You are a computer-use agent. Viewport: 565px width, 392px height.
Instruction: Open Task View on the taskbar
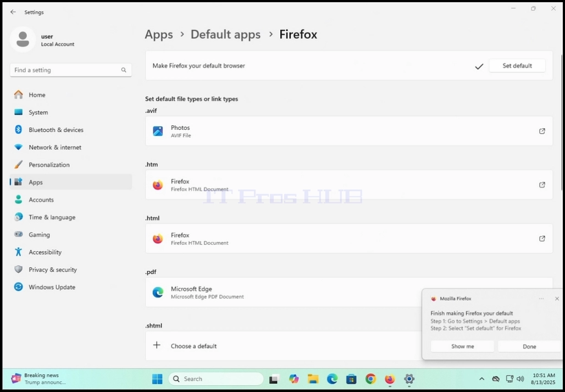(x=275, y=379)
